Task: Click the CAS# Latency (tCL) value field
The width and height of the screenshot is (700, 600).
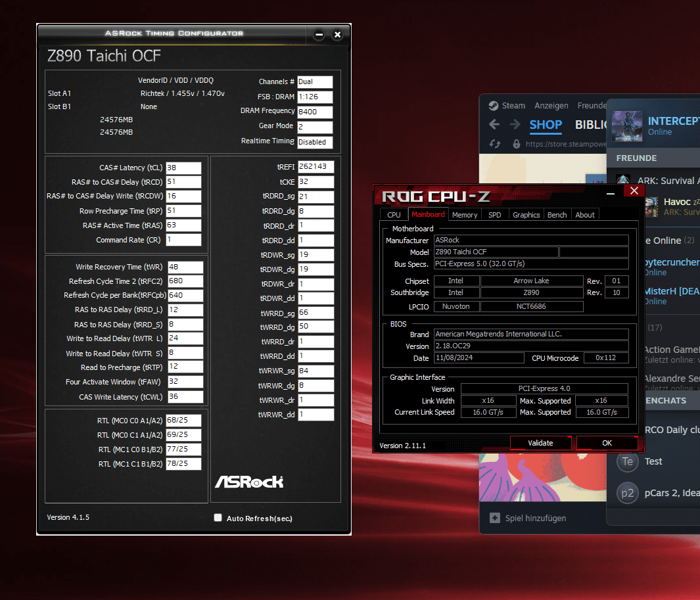Action: pyautogui.click(x=183, y=168)
